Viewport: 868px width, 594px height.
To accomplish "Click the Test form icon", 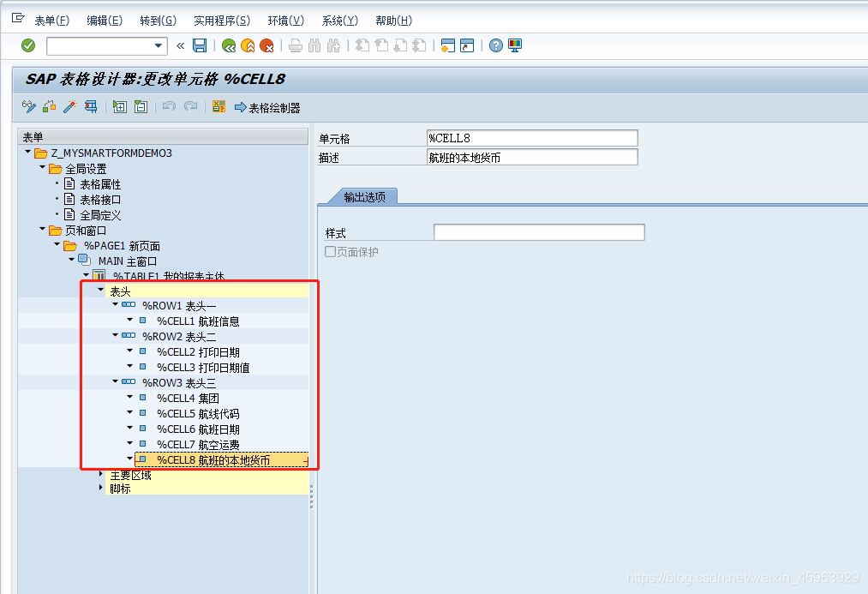I will point(91,106).
